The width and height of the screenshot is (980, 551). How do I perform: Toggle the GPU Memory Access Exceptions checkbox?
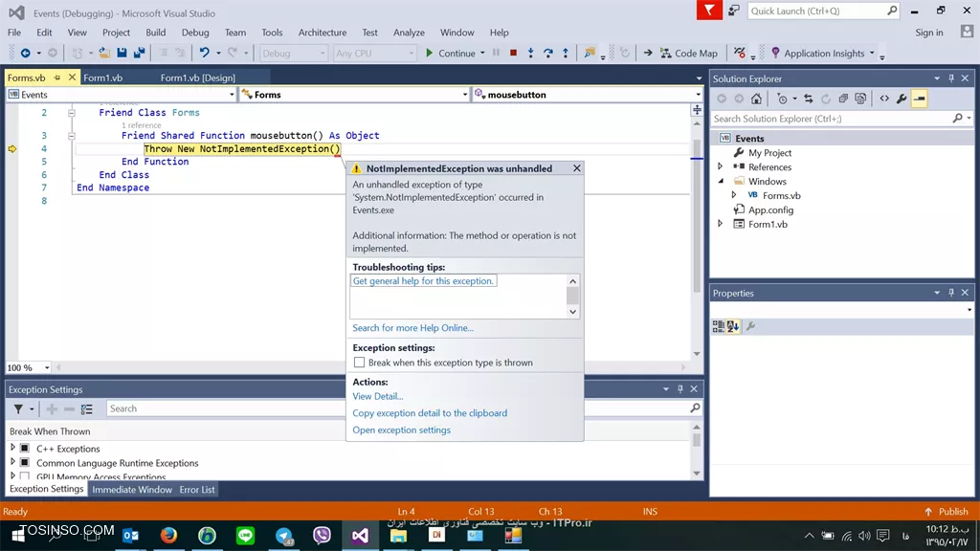click(x=24, y=476)
